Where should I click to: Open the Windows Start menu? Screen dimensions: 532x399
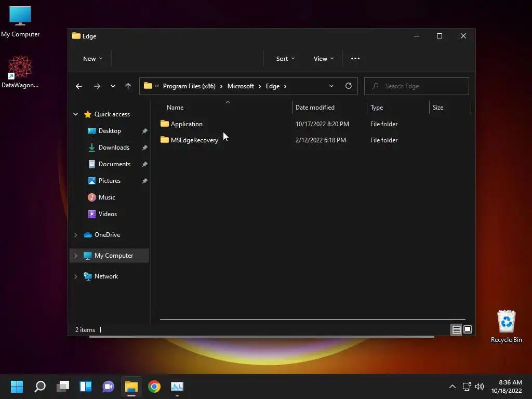click(17, 387)
